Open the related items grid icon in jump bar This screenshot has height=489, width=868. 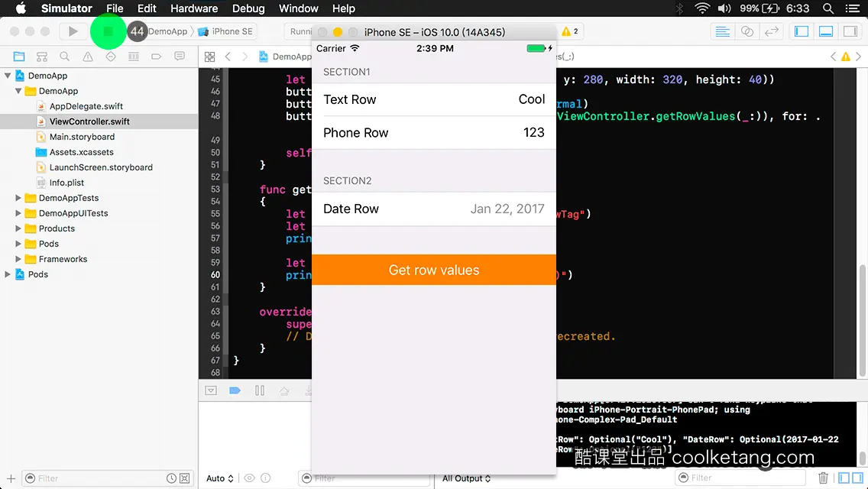210,57
